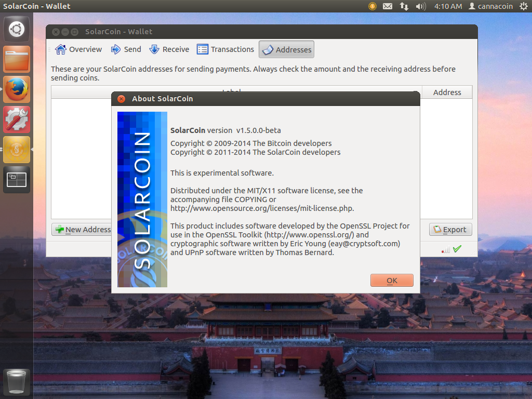Click 'The SolarCoin developers' copyright line
The width and height of the screenshot is (532, 399).
(x=256, y=152)
